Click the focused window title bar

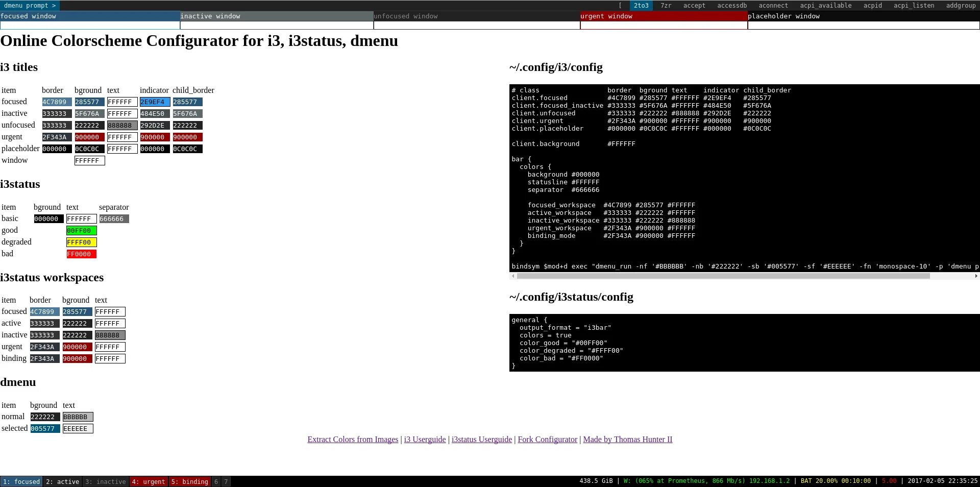pyautogui.click(x=90, y=16)
